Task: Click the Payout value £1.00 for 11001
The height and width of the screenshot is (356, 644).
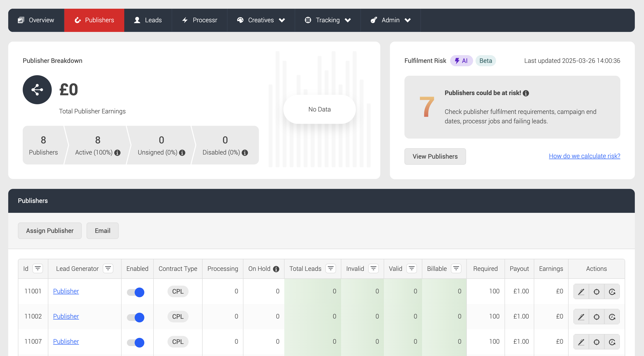Action: tap(521, 291)
